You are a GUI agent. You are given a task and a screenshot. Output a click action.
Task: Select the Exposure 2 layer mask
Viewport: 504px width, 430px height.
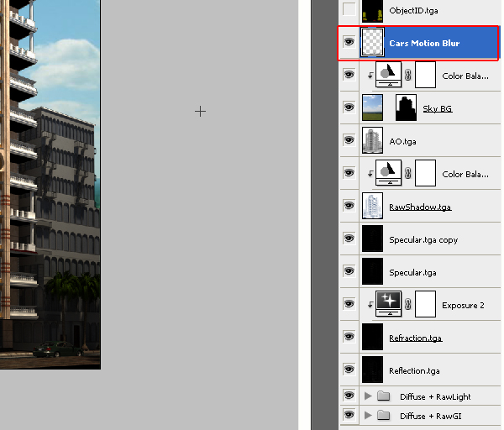point(425,304)
